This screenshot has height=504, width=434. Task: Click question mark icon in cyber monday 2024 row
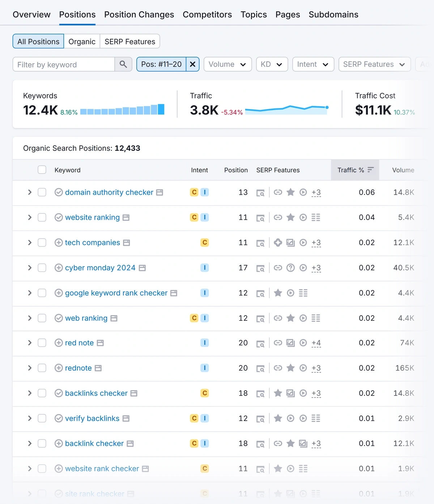(290, 268)
